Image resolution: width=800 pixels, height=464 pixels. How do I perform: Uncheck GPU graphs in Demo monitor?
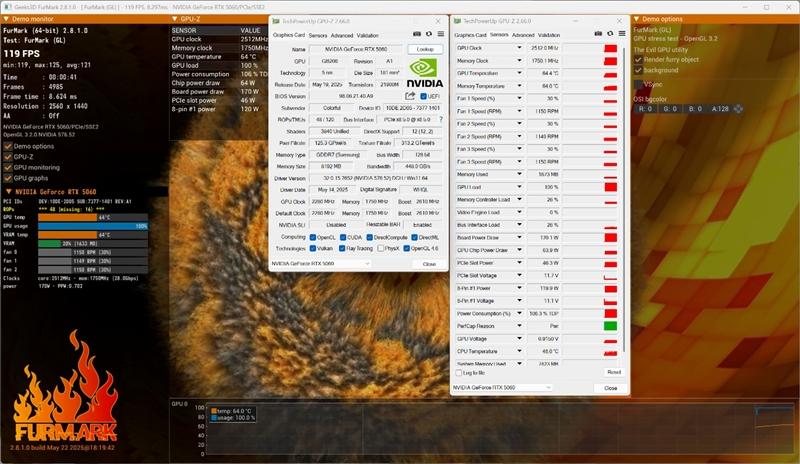click(x=8, y=178)
